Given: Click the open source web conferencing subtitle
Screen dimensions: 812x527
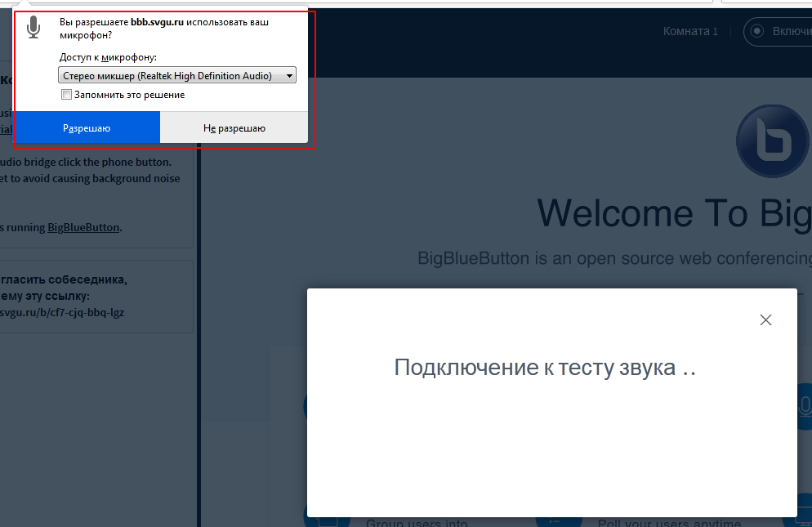Looking at the screenshot, I should pyautogui.click(x=614, y=259).
